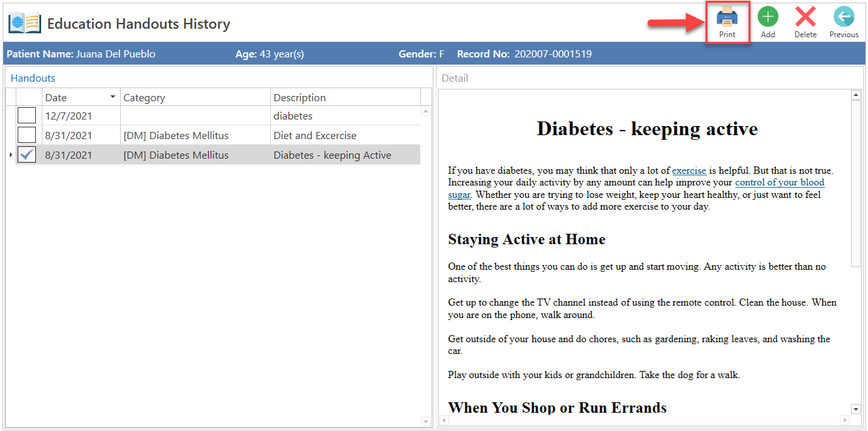
Task: Click the patient name Juana Del Pueblo
Action: coord(116,54)
